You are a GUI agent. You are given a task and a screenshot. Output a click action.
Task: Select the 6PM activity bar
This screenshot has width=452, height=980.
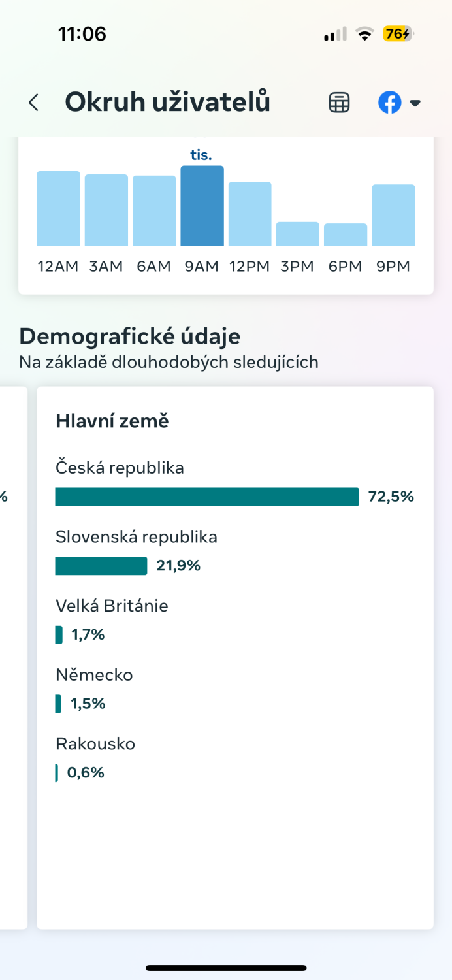pyautogui.click(x=346, y=235)
